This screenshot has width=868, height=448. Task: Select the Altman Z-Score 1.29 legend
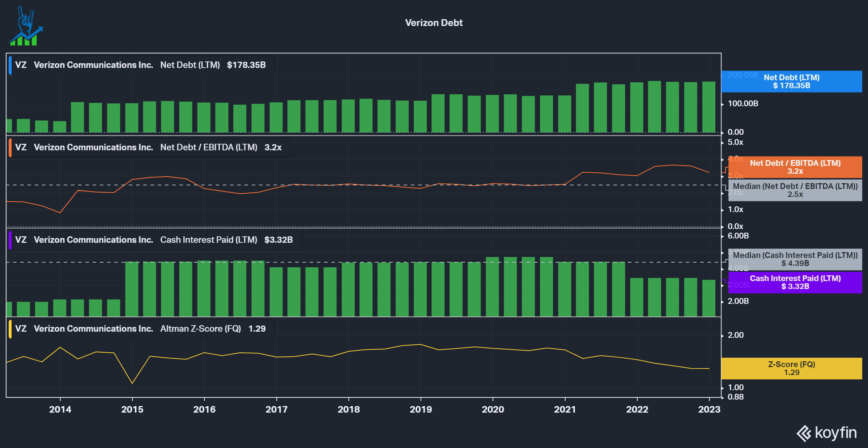pyautogui.click(x=141, y=329)
